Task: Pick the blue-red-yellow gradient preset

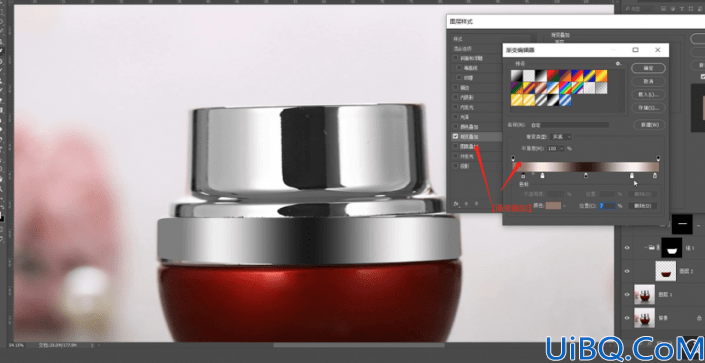Action: click(577, 76)
